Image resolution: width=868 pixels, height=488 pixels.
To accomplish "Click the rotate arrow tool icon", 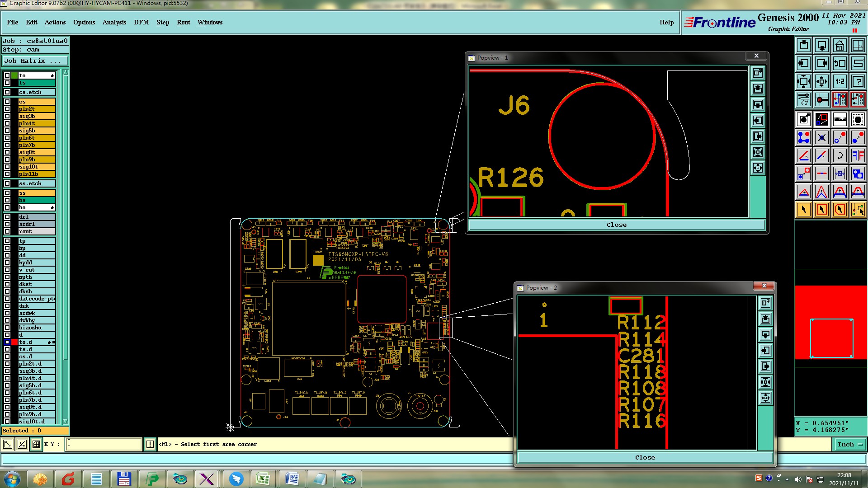I will tap(840, 155).
